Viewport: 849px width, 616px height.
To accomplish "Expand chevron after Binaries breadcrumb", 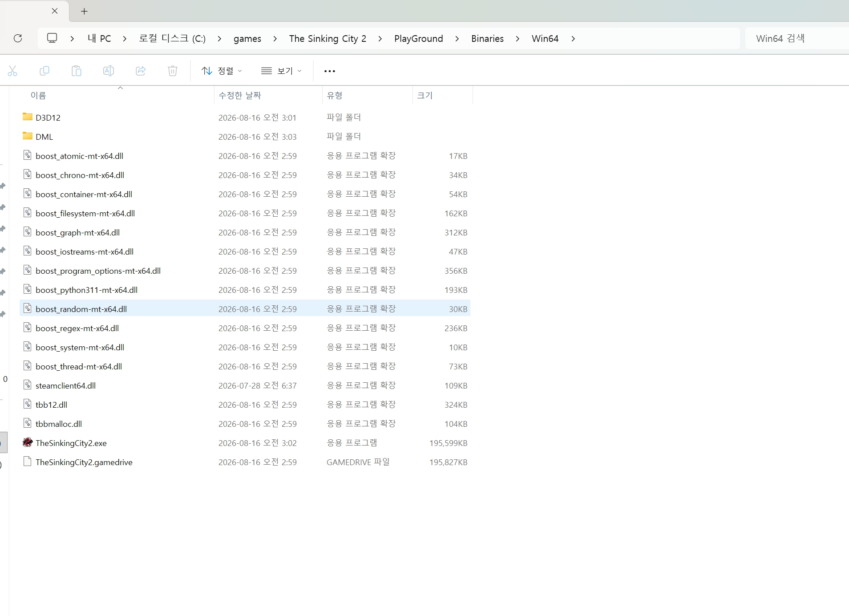I will pyautogui.click(x=517, y=39).
